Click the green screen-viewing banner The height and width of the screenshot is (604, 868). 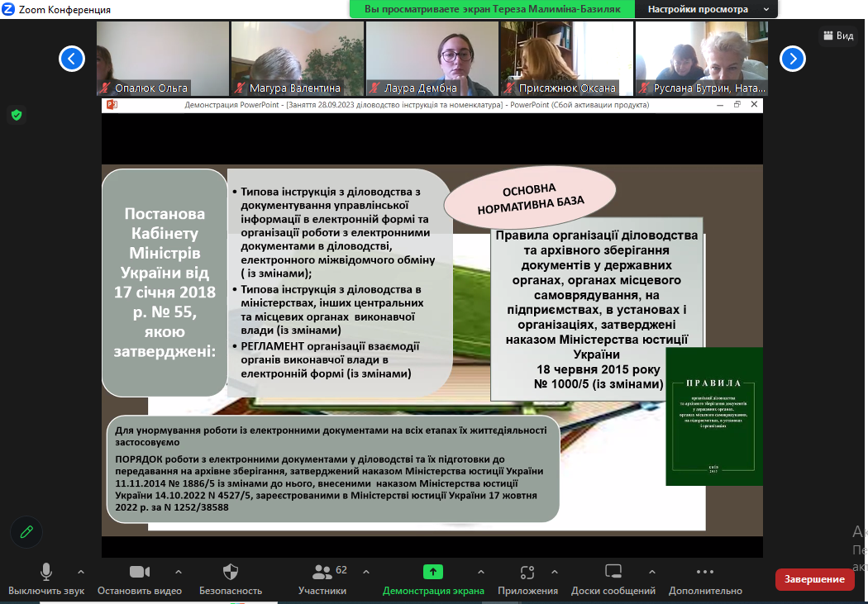pos(492,9)
